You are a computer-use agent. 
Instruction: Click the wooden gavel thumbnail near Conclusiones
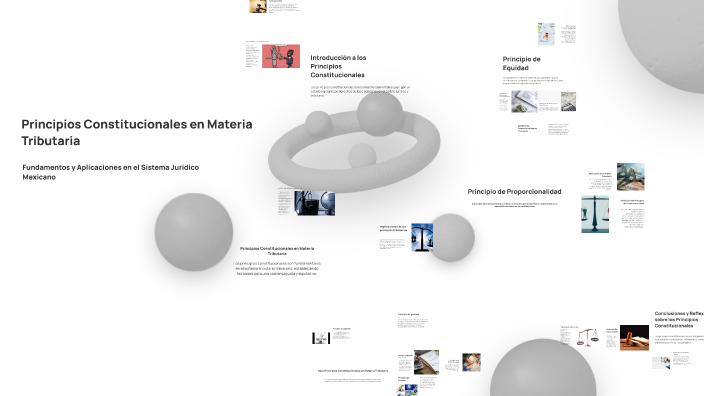[x=634, y=338]
